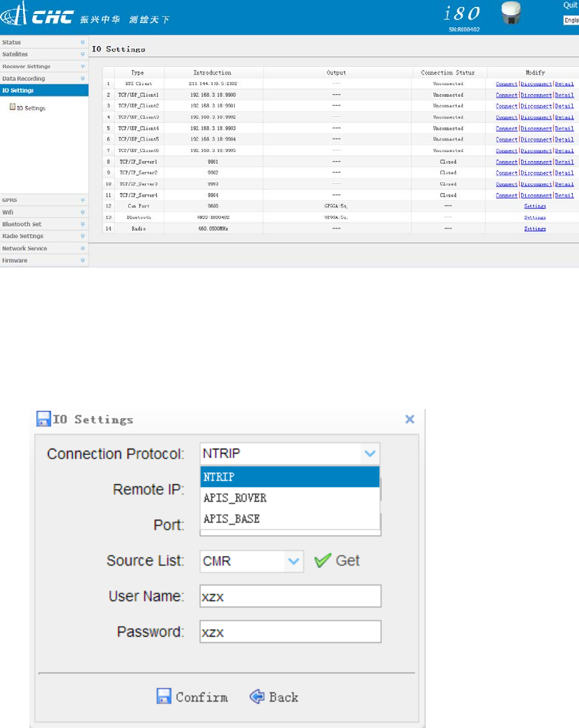Click the Quit link
This screenshot has width=579, height=728.
click(x=570, y=5)
